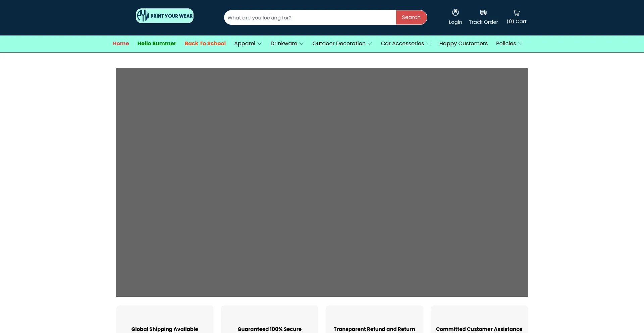The width and height of the screenshot is (644, 333).
Task: Expand the Policies menu chevron
Action: (x=520, y=44)
